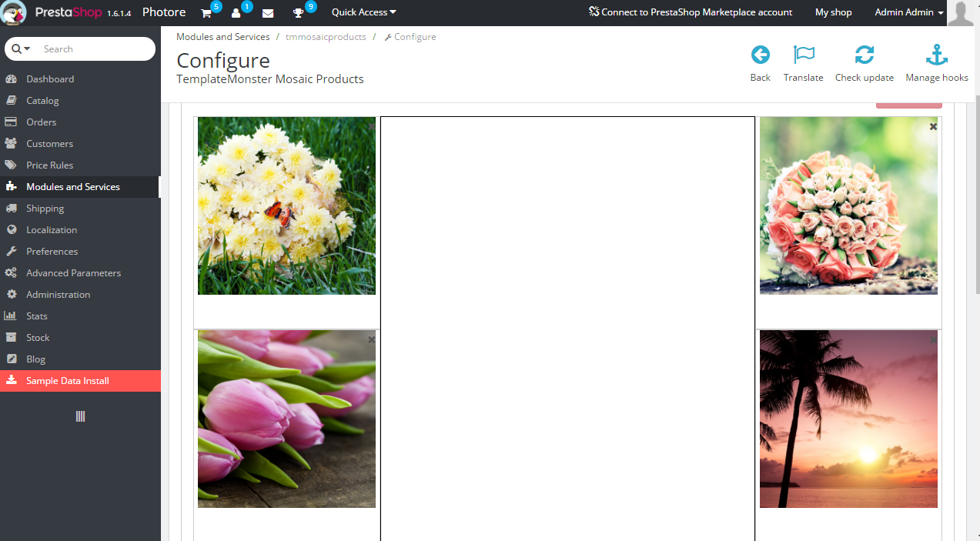Image resolution: width=980 pixels, height=541 pixels.
Task: Click the Customers group icon
Action: [12, 144]
